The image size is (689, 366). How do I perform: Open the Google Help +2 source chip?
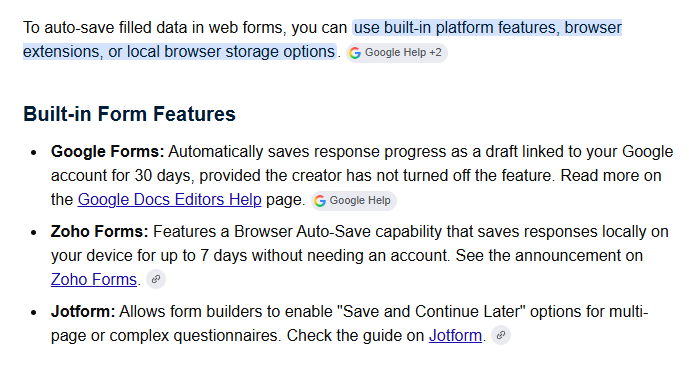(x=397, y=53)
